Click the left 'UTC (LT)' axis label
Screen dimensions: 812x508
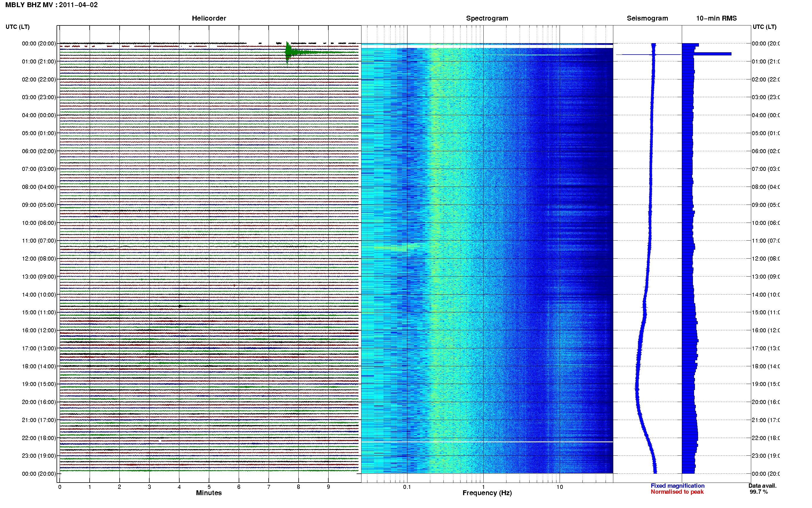(17, 27)
